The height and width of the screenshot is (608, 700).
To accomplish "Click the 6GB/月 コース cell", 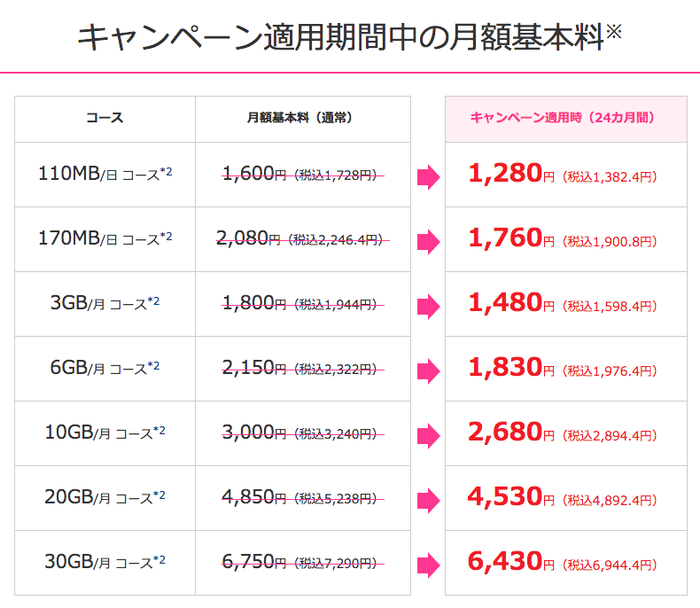I will [105, 368].
